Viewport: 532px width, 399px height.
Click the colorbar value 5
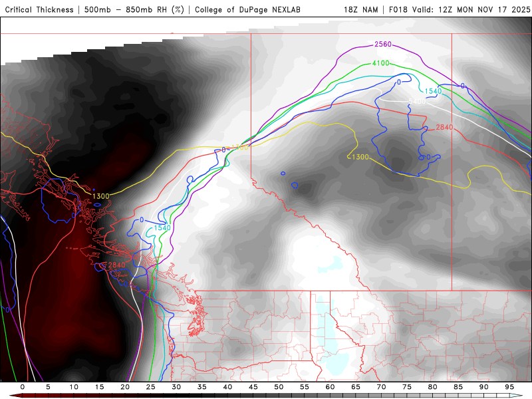tap(48, 387)
